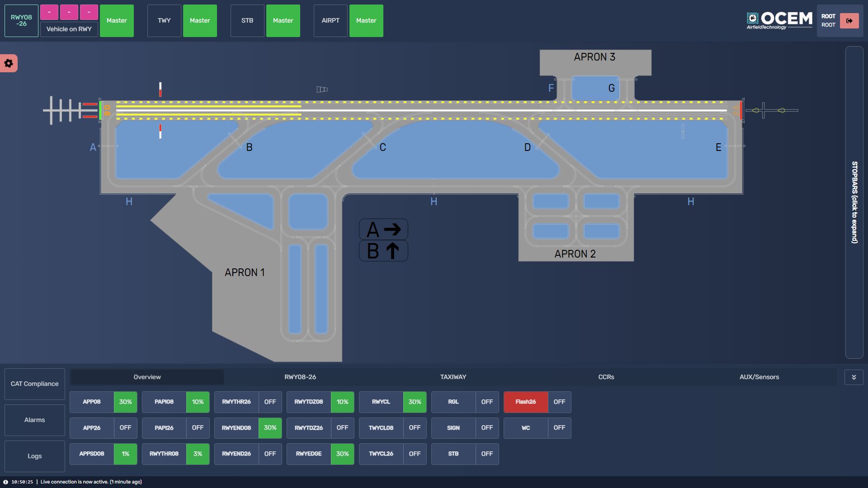Select the CCRs overview tab
The height and width of the screenshot is (488, 868).
tap(606, 376)
